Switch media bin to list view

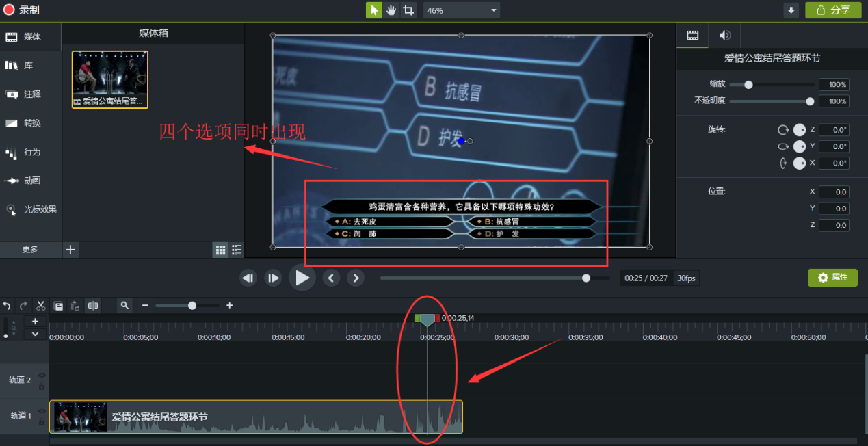pyautogui.click(x=237, y=250)
